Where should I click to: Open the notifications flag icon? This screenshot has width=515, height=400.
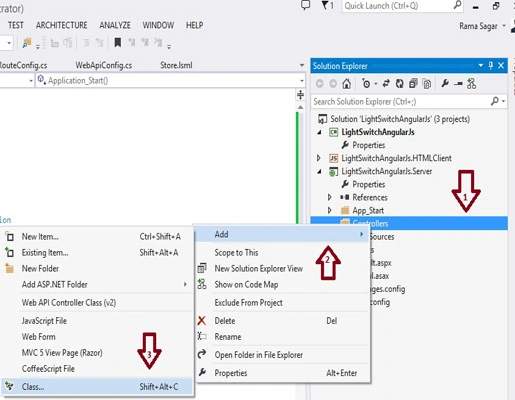tap(327, 5)
